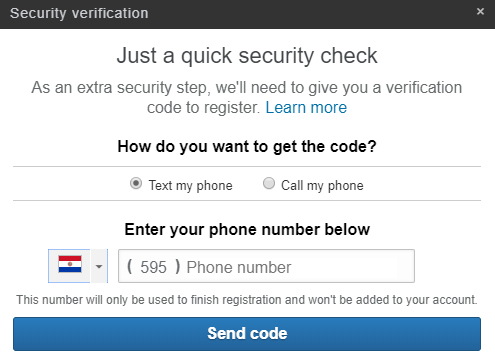Image resolution: width=495 pixels, height=360 pixels.
Task: Click the "Phone number" placeholder text
Action: point(239,267)
